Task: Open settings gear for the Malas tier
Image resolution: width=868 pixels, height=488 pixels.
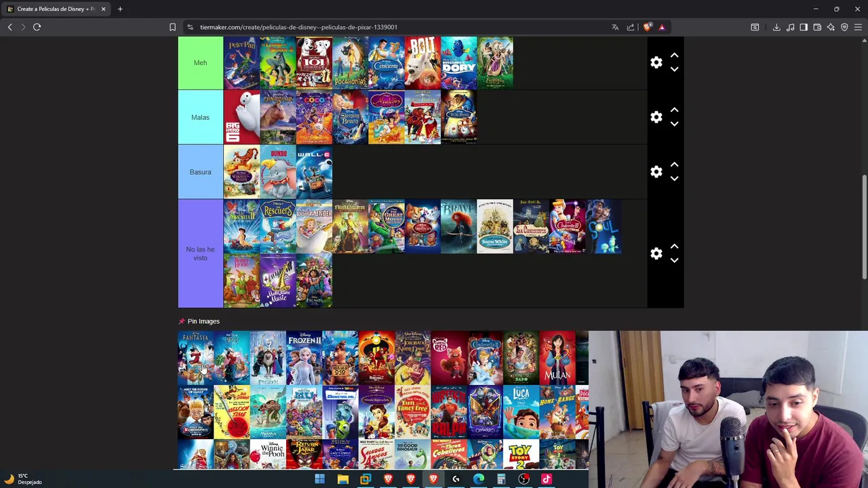Action: coord(656,117)
